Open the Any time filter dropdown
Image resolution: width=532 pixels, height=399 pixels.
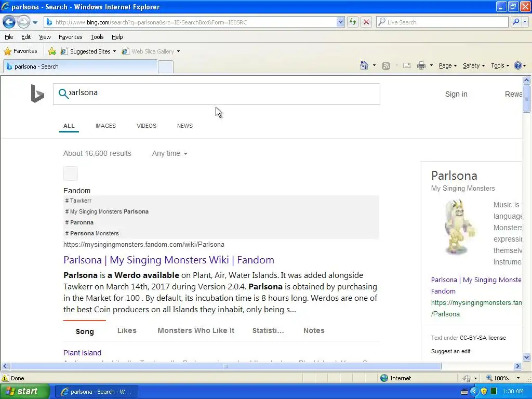coord(170,153)
